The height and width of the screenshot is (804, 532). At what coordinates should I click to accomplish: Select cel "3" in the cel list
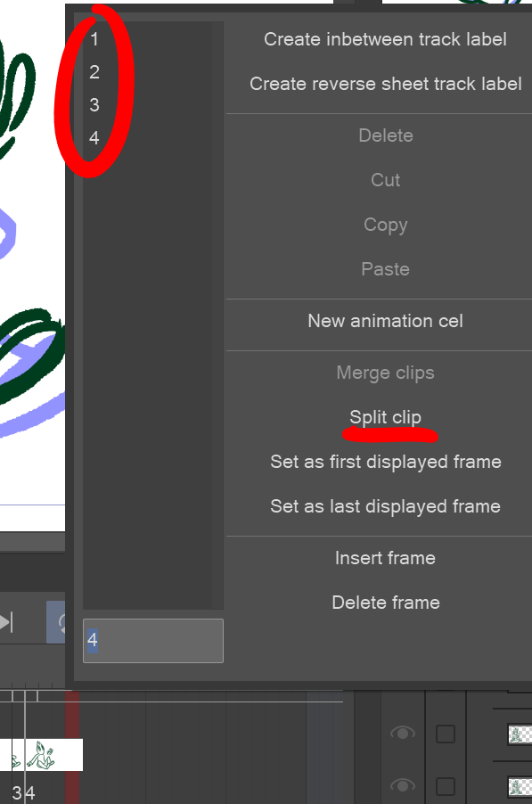coord(94,105)
